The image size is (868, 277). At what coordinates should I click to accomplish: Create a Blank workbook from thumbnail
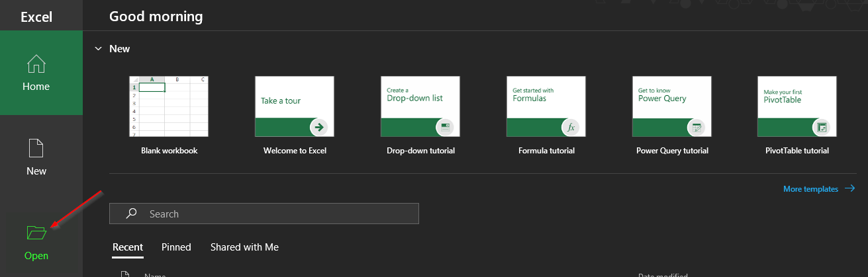(169, 106)
